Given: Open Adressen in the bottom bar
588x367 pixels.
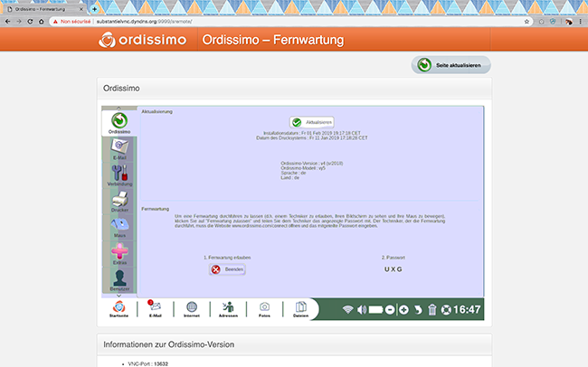Looking at the screenshot, I should point(228,309).
